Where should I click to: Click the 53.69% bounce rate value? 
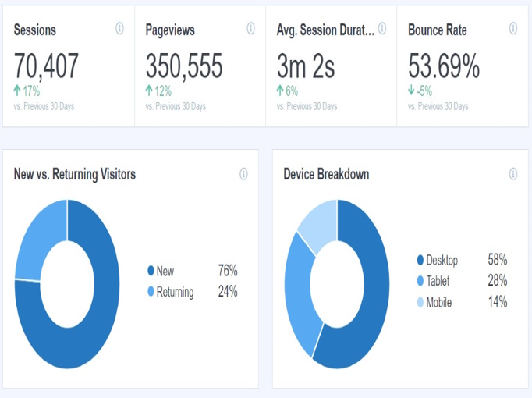444,67
